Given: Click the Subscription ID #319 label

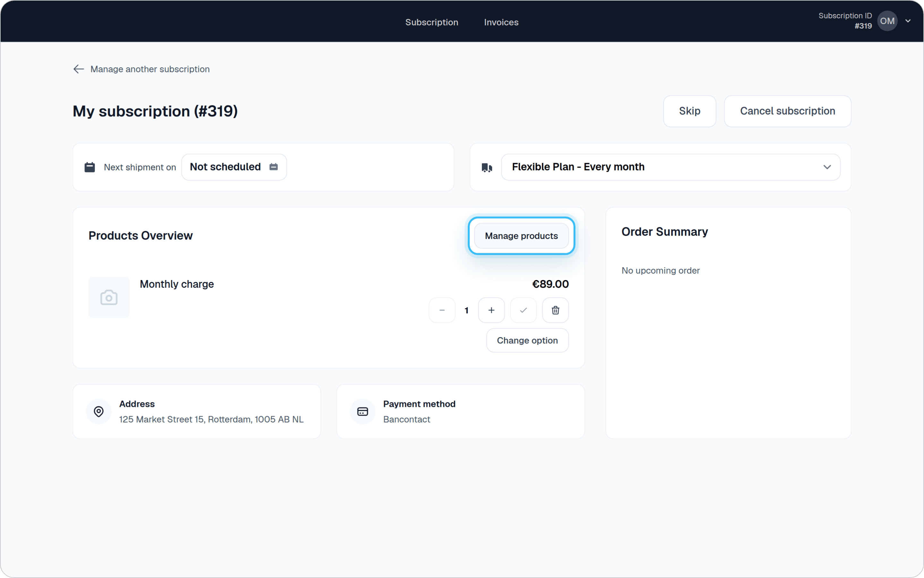Looking at the screenshot, I should pos(845,21).
